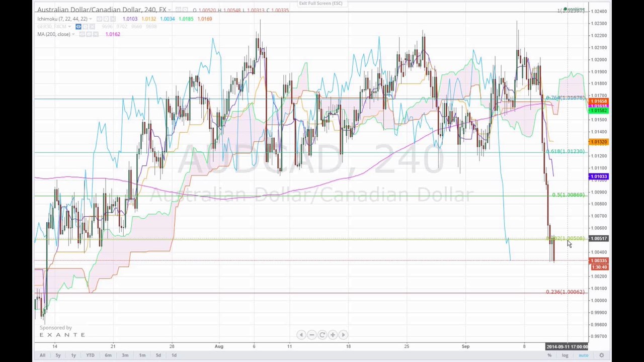Viewport: 644px width, 362px height.
Task: Open GER30 indicator settings icon
Action: point(85,26)
